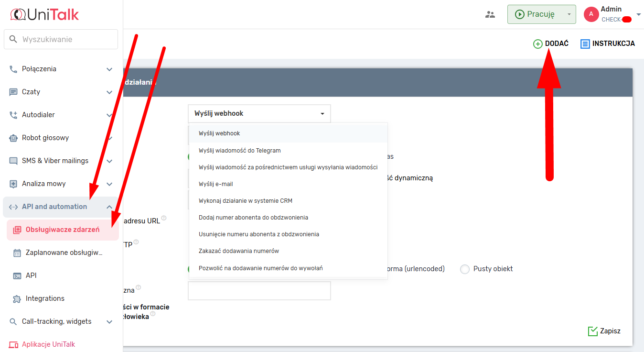The width and height of the screenshot is (644, 352).
Task: Click the API terminal icon in sidebar
Action: [x=17, y=275]
